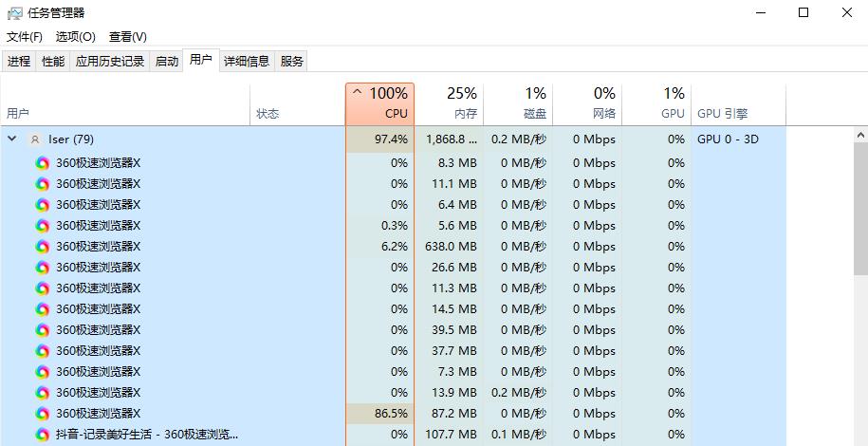Switch to the 性能 tab
Image resolution: width=868 pixels, height=446 pixels.
pyautogui.click(x=53, y=62)
